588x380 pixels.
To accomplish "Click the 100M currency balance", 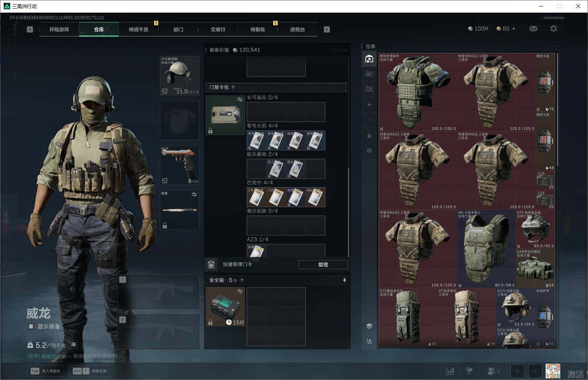I will (x=478, y=29).
